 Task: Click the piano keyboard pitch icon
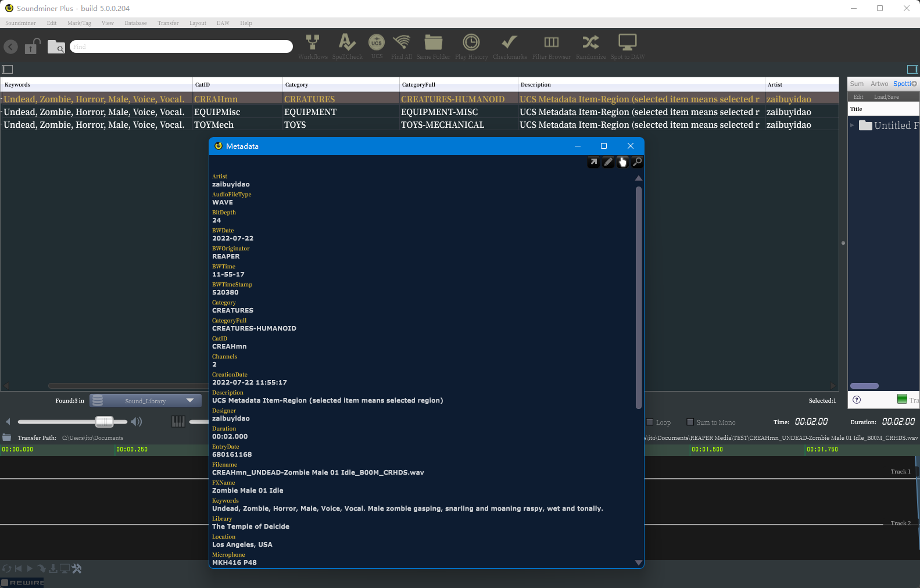pyautogui.click(x=178, y=422)
